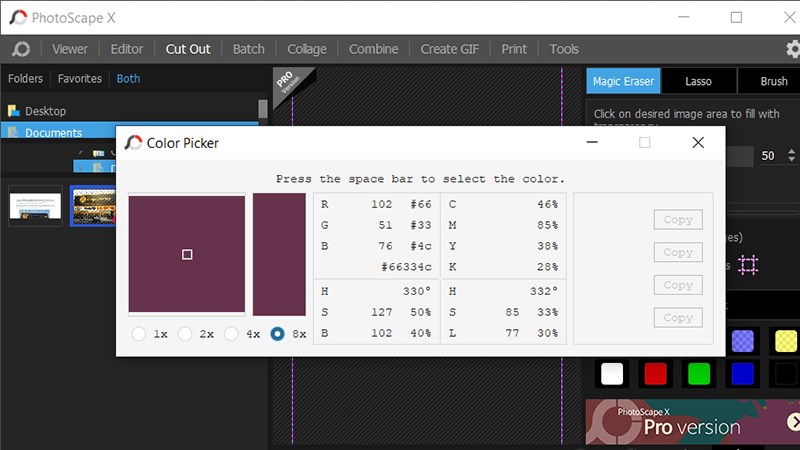800x450 pixels.
Task: Click the arrow icon on Pro version banner
Action: [793, 421]
